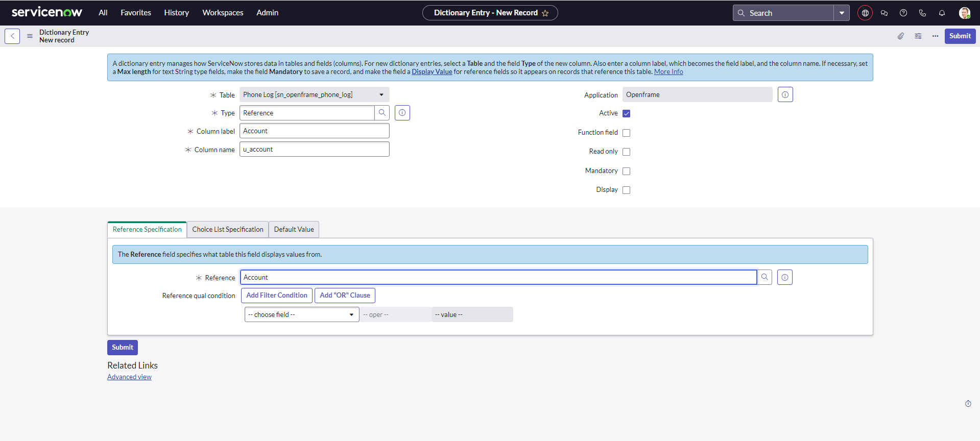Open the Workspaces menu
Viewport: 980px width, 441px height.
pos(223,13)
